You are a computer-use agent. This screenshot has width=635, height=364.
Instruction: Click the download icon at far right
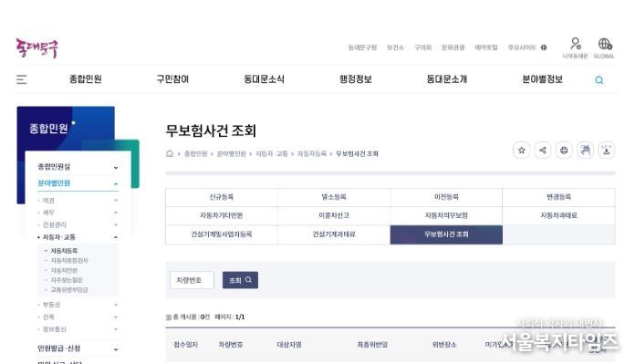(606, 151)
